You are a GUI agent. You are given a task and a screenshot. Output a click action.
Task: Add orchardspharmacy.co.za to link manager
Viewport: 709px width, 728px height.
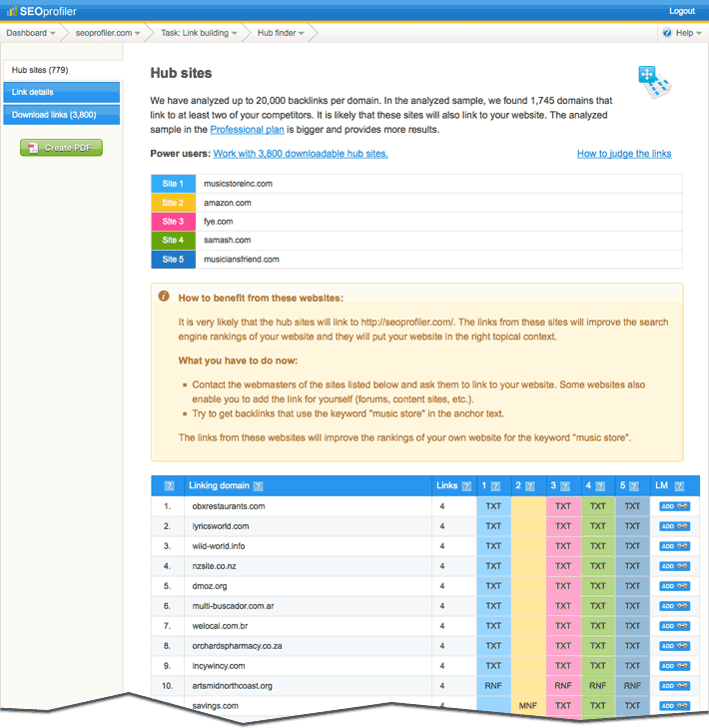pos(675,646)
